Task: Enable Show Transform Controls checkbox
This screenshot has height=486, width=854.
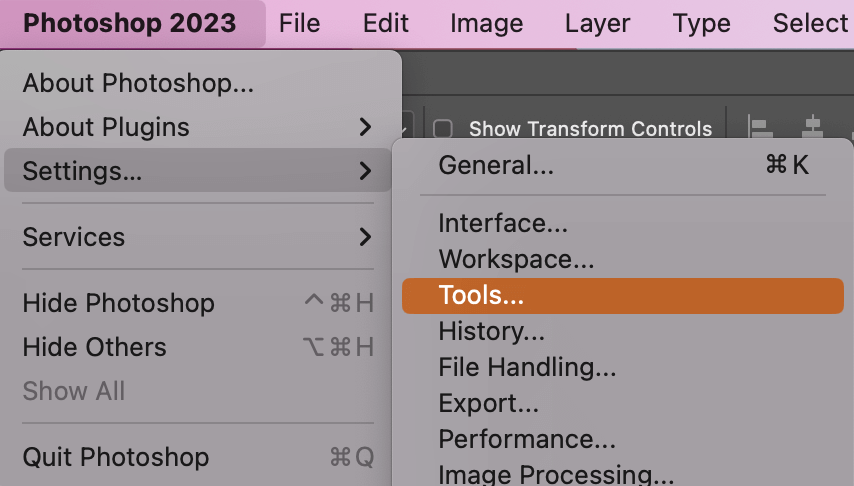Action: [x=442, y=129]
